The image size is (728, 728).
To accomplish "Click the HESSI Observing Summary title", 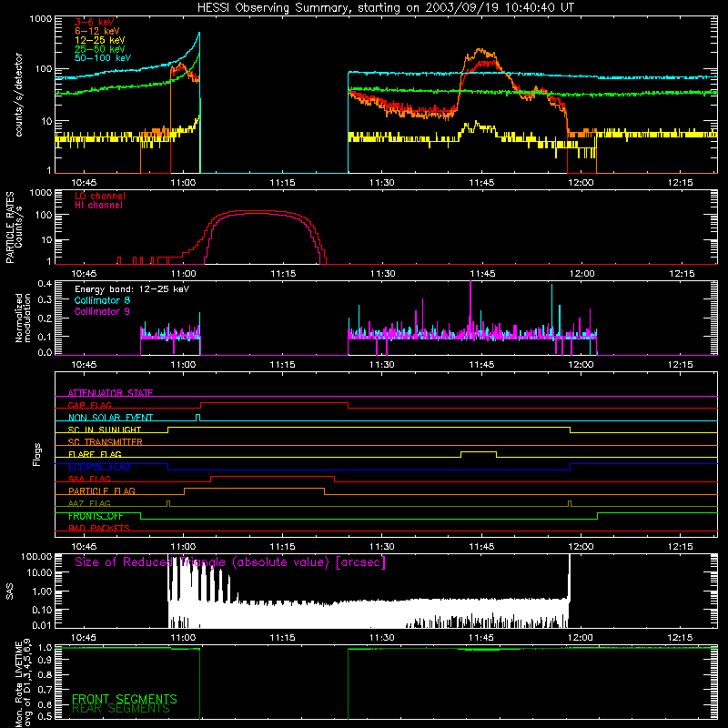I will [x=385, y=8].
